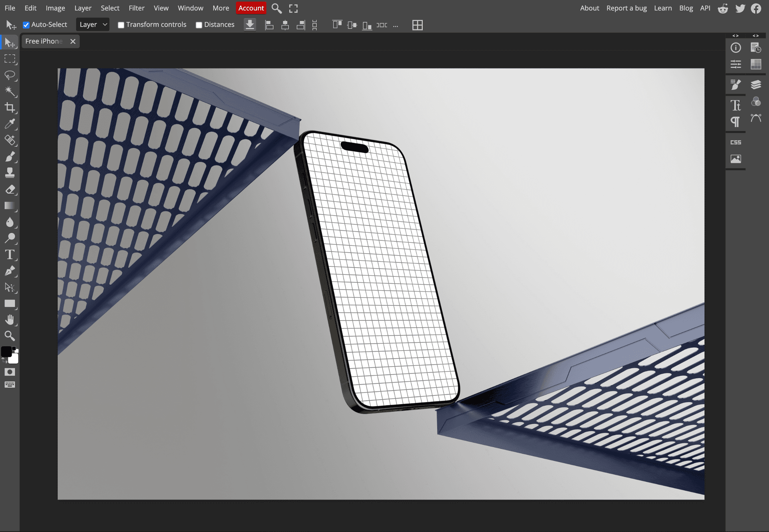Click the foreground color swatch
Screen dimensions: 769x532
[7, 352]
